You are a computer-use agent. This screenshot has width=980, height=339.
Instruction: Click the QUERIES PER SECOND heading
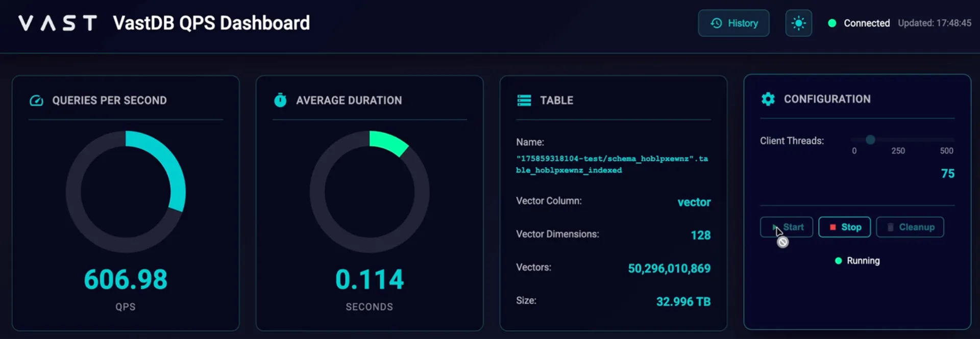click(x=109, y=100)
